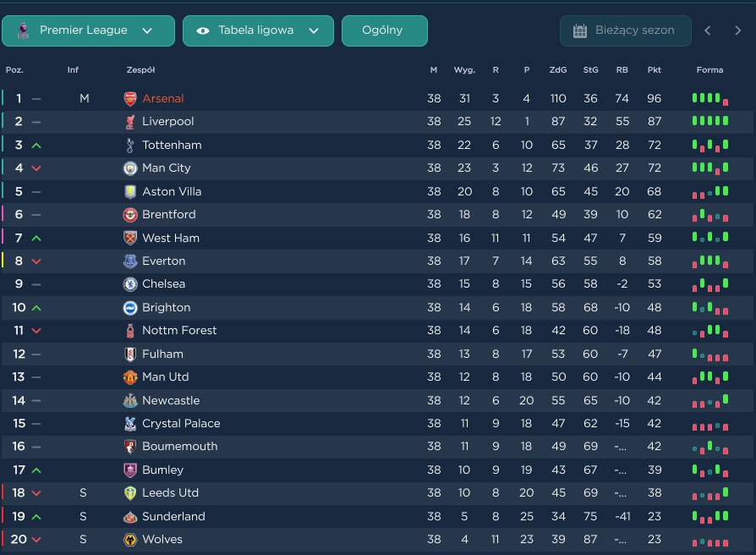Open the Everton team link
The width and height of the screenshot is (756, 555).
pos(163,261)
